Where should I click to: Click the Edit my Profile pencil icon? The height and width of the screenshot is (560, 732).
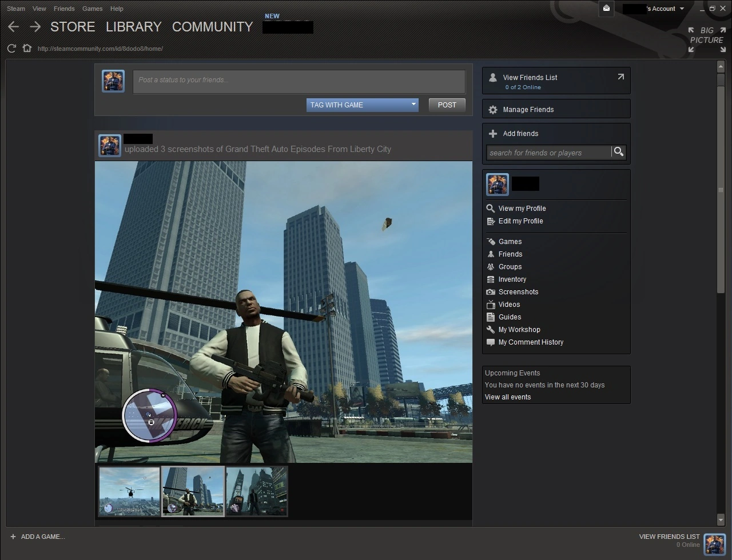pos(491,221)
